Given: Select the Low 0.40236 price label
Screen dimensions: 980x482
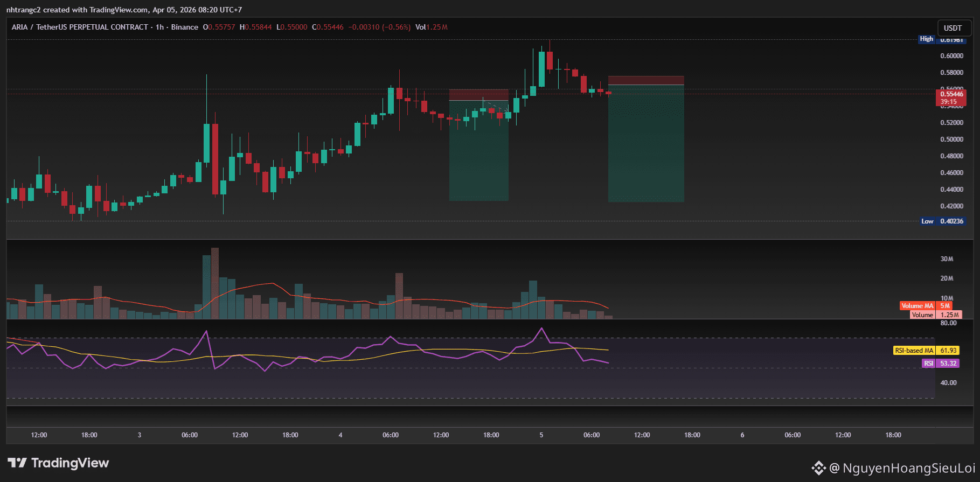Looking at the screenshot, I should (x=942, y=221).
